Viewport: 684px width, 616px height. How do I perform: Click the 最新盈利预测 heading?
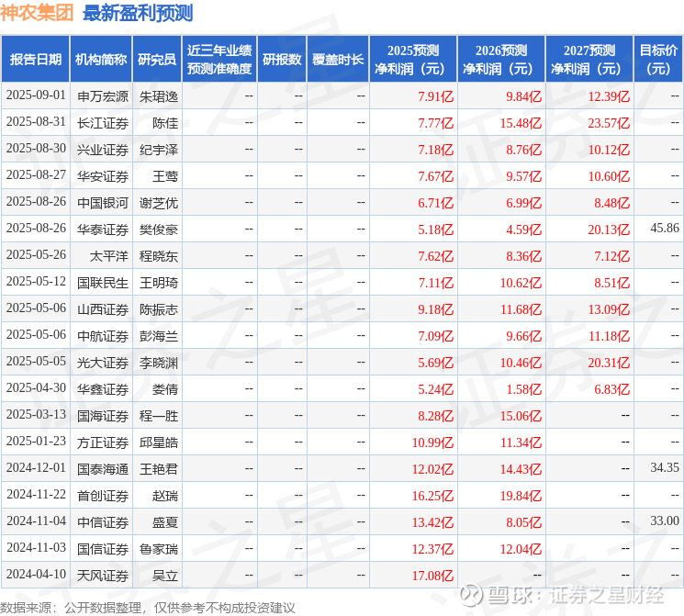pyautogui.click(x=138, y=13)
